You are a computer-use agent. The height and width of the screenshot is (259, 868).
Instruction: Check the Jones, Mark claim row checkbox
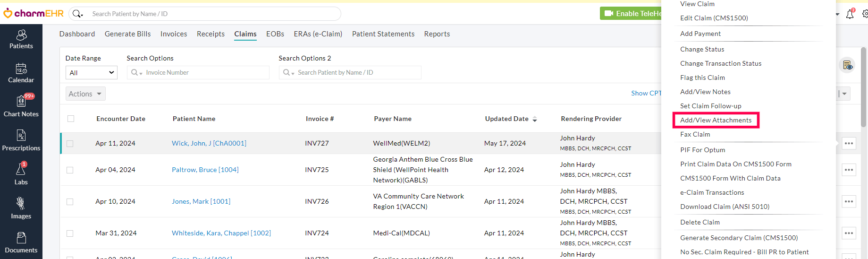(70, 202)
